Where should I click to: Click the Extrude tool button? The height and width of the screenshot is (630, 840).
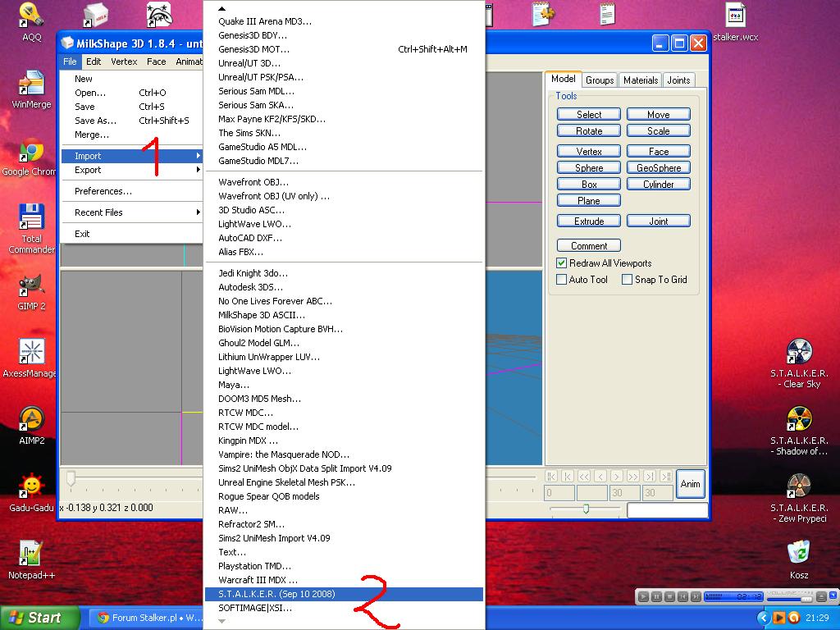click(x=589, y=221)
